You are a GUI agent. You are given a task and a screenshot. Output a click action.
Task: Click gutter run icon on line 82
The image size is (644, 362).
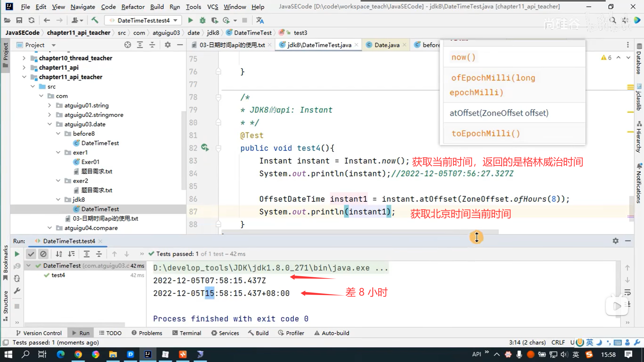point(205,147)
